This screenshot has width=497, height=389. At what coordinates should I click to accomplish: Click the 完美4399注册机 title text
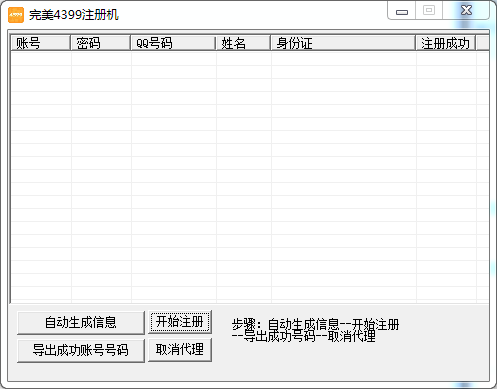point(74,15)
